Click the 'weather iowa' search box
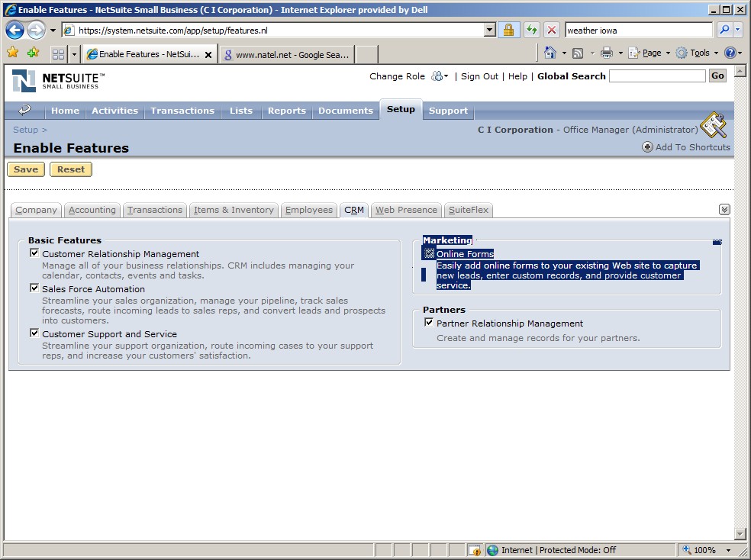The height and width of the screenshot is (560, 751). 639,31
